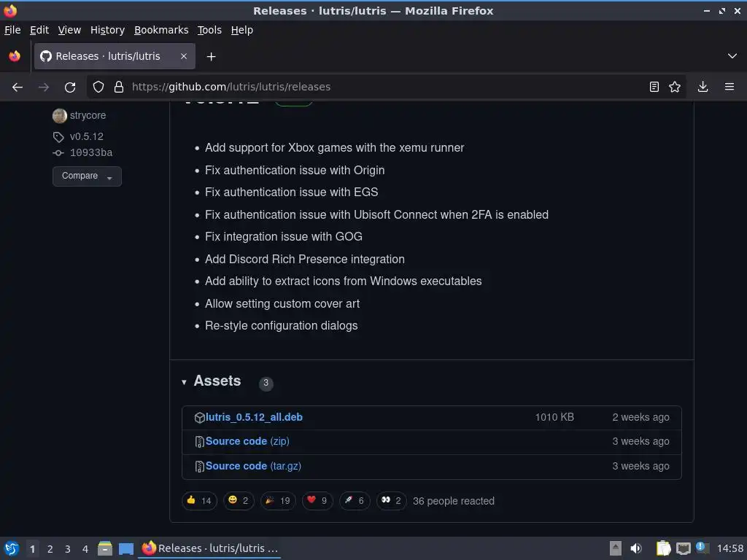View site security via the padlock icon
747x560 pixels.
119,87
